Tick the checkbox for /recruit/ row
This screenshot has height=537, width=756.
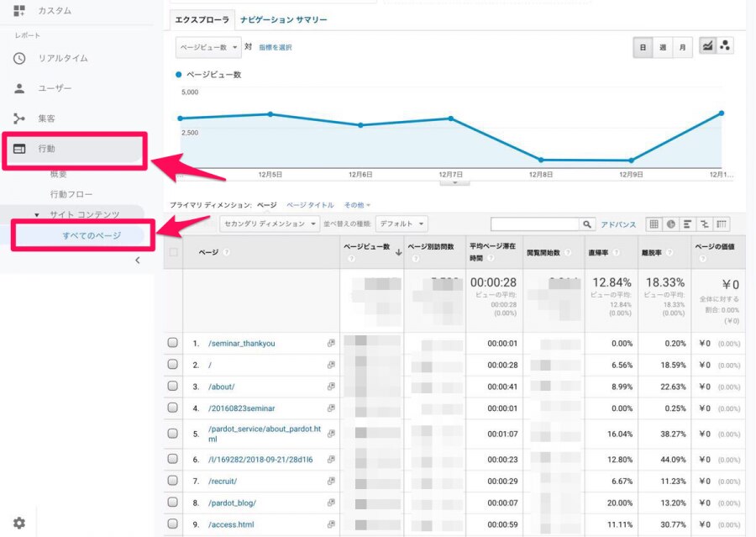point(173,481)
